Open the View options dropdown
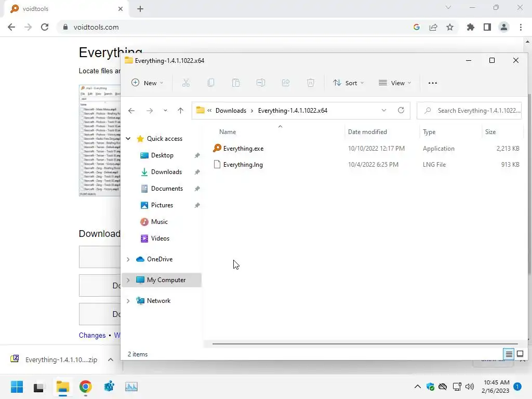 pyautogui.click(x=395, y=83)
